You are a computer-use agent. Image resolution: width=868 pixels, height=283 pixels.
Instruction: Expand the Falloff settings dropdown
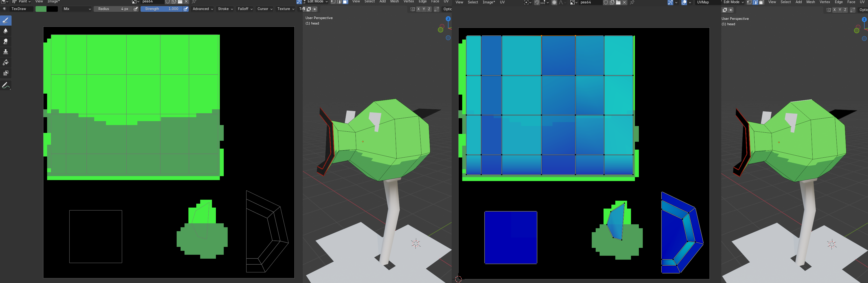(x=245, y=9)
